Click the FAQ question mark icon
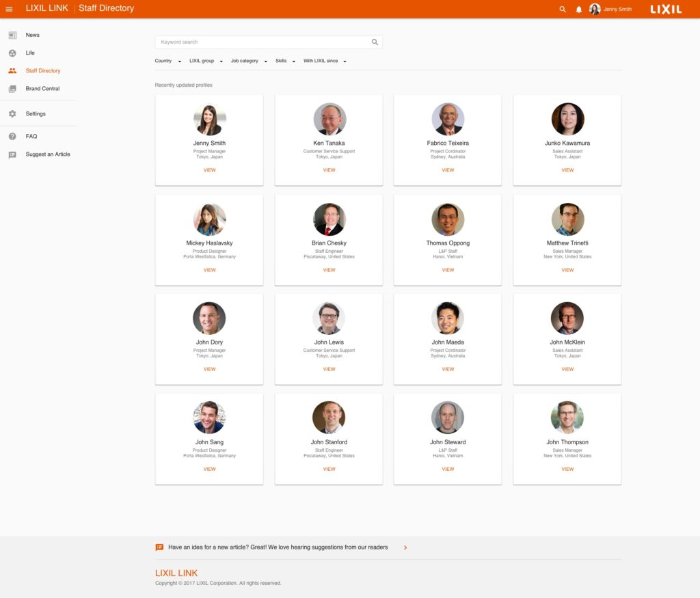 click(x=12, y=136)
